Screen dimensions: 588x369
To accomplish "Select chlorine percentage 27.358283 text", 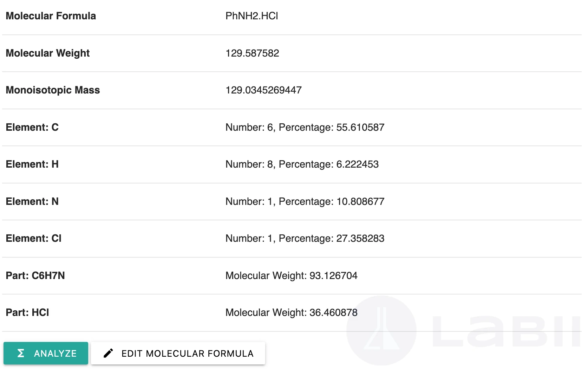I will point(360,238).
